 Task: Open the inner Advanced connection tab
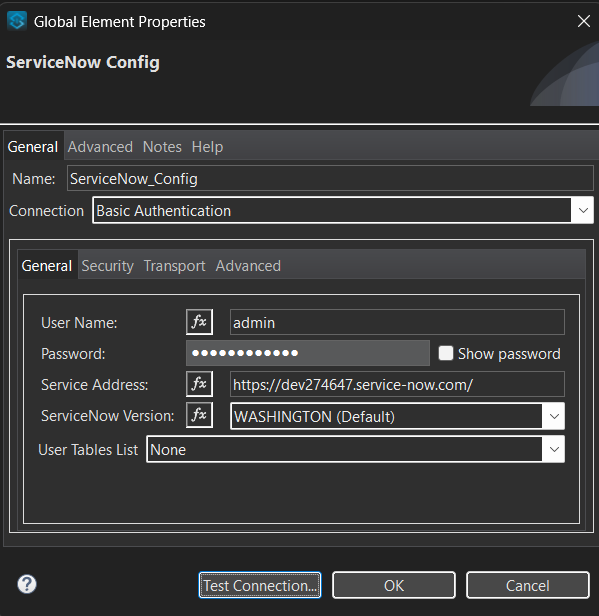pos(248,266)
